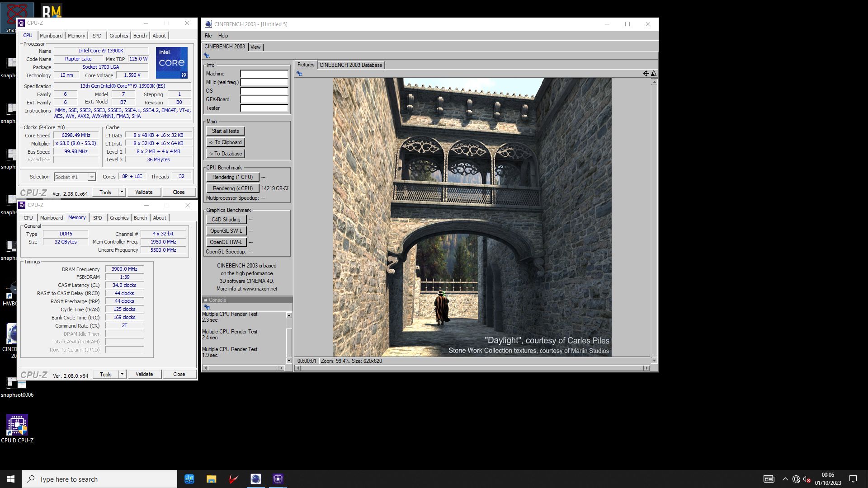Screen dimensions: 868x488
Task: Click the Cinebench window title icon
Action: tap(208, 24)
